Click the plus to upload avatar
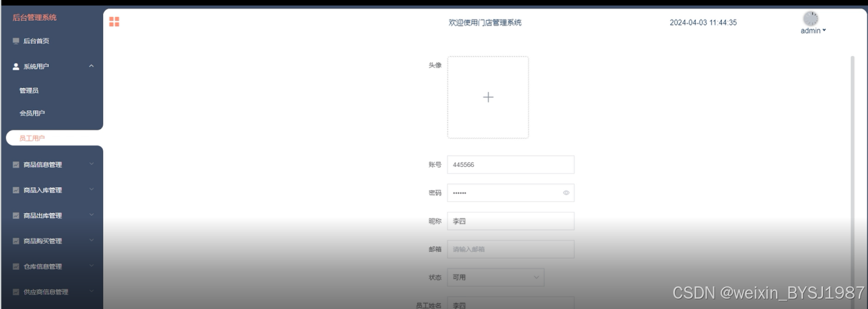This screenshot has width=868, height=309. pos(488,98)
